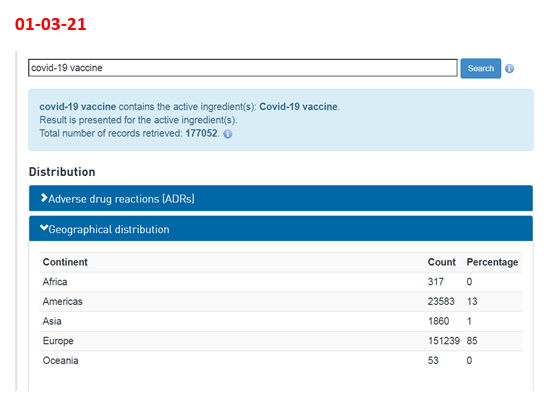Click the Europe percentage value 85

point(472,341)
